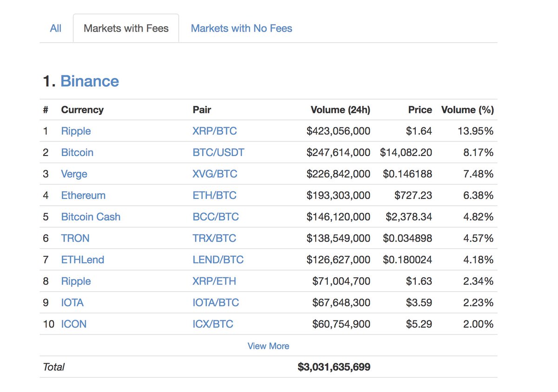
Task: Open Ripple currency link in row 8
Action: coord(76,281)
